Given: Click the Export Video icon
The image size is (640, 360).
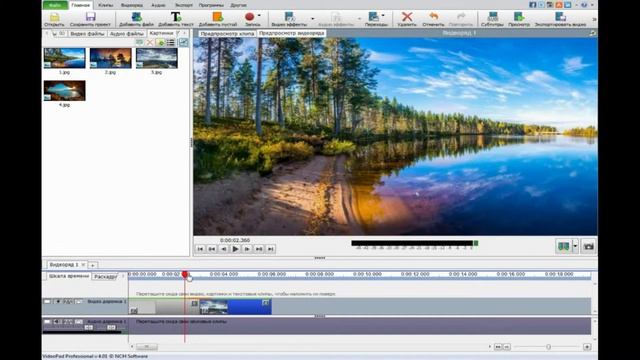Looking at the screenshot, I should coord(560,17).
